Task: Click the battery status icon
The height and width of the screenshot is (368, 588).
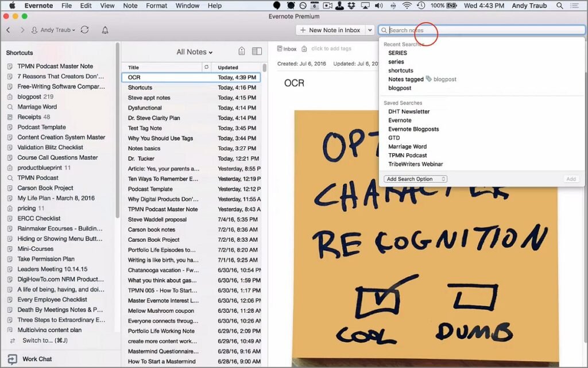Action: click(x=451, y=6)
